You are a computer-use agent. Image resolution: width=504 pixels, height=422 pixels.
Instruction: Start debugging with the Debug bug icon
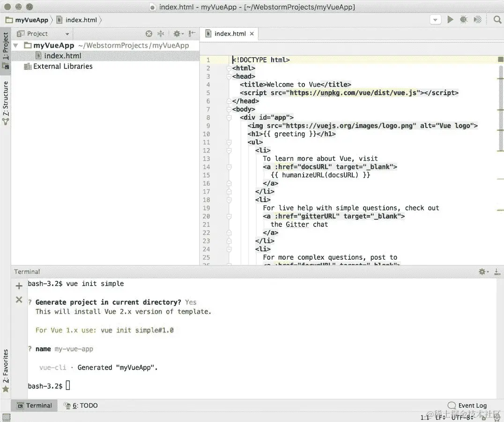[464, 20]
